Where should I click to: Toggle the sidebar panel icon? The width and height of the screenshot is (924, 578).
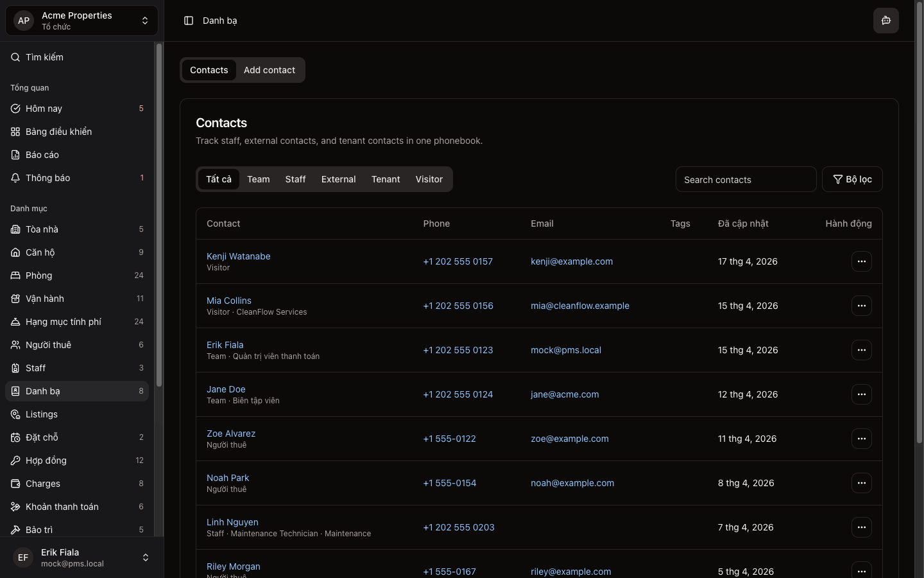(x=189, y=21)
